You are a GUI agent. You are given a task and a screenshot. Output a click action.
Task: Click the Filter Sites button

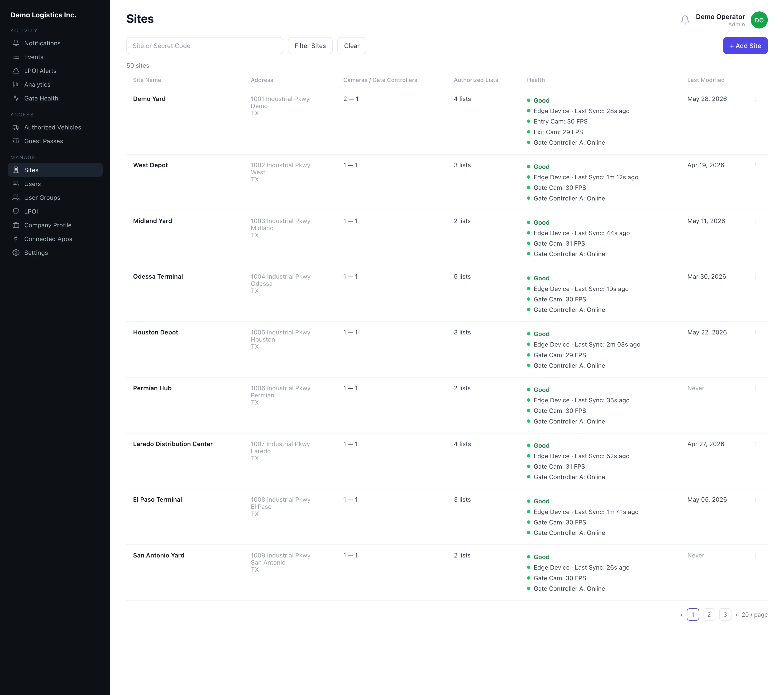tap(310, 46)
